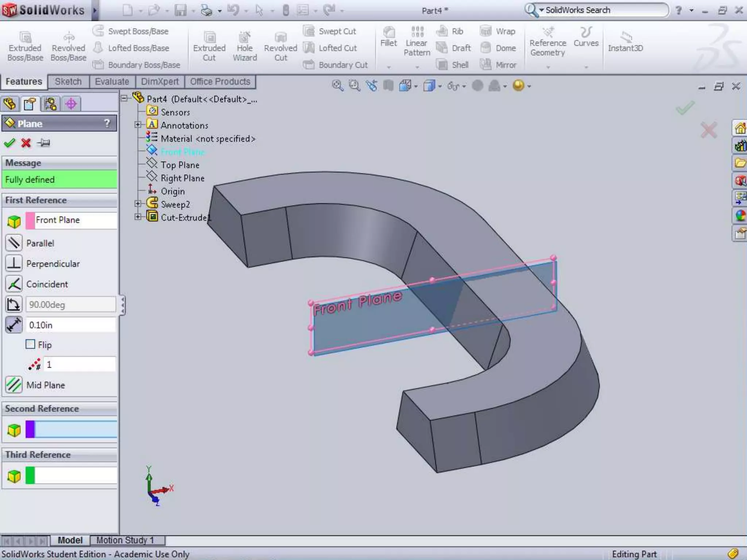Expand the Annotations tree node
Image resolution: width=747 pixels, height=560 pixels.
[138, 125]
